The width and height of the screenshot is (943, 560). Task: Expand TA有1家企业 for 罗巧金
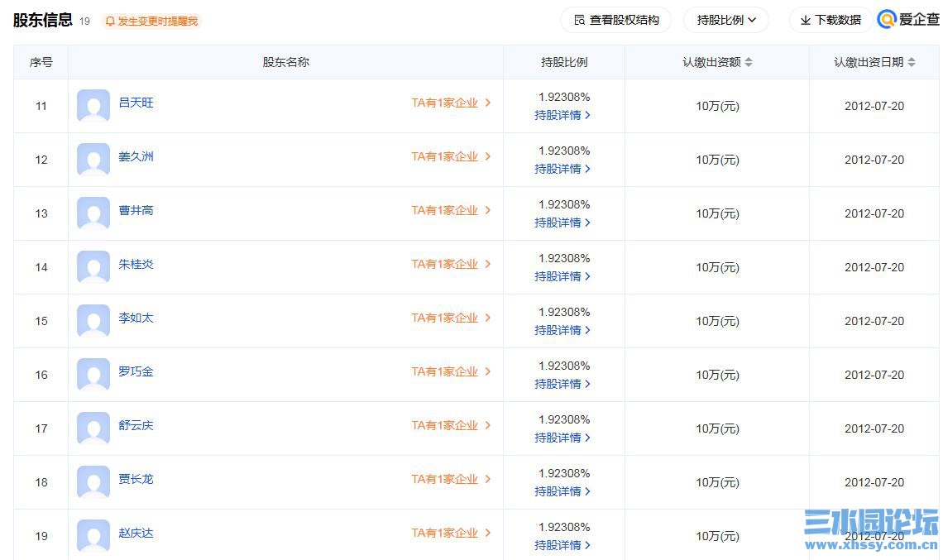[447, 371]
